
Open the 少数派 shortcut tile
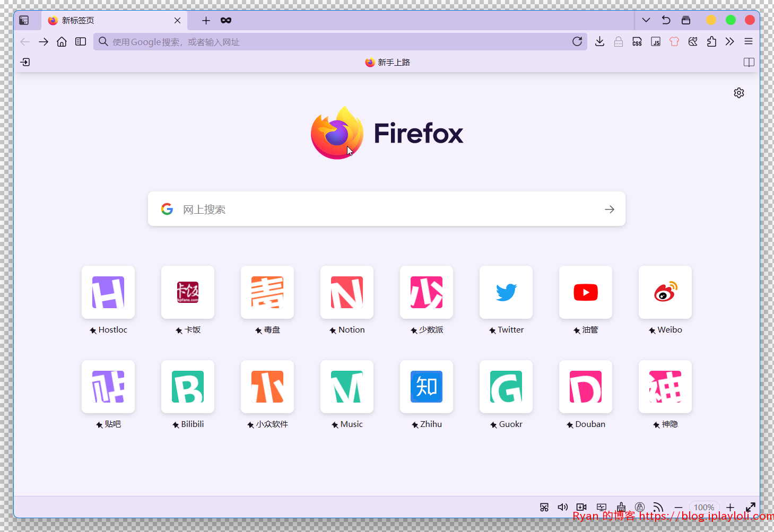(427, 292)
